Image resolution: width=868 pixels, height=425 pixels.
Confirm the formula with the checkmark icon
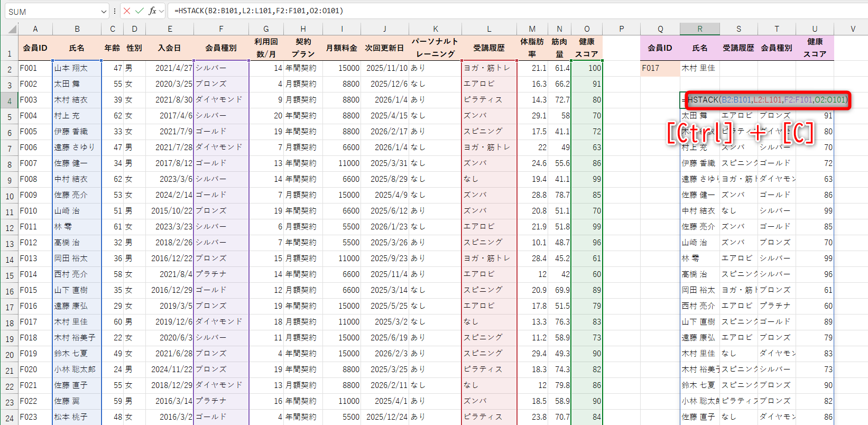click(140, 11)
